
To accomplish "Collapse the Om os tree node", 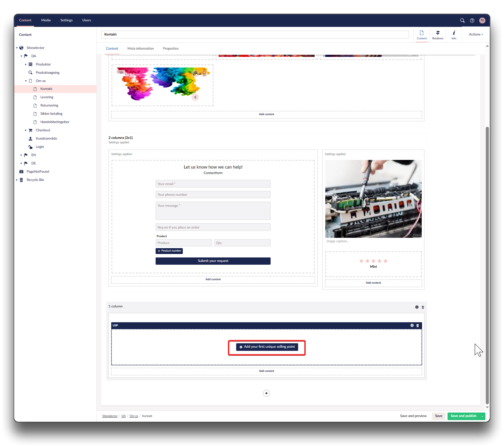I will point(26,81).
